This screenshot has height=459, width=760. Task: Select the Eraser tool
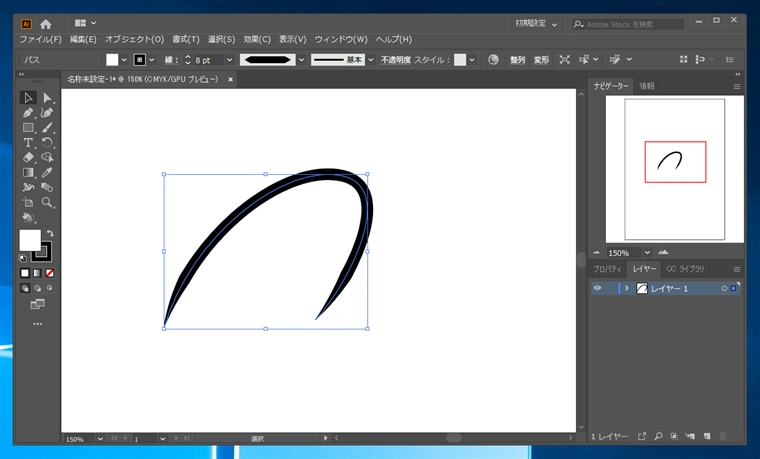[28, 158]
